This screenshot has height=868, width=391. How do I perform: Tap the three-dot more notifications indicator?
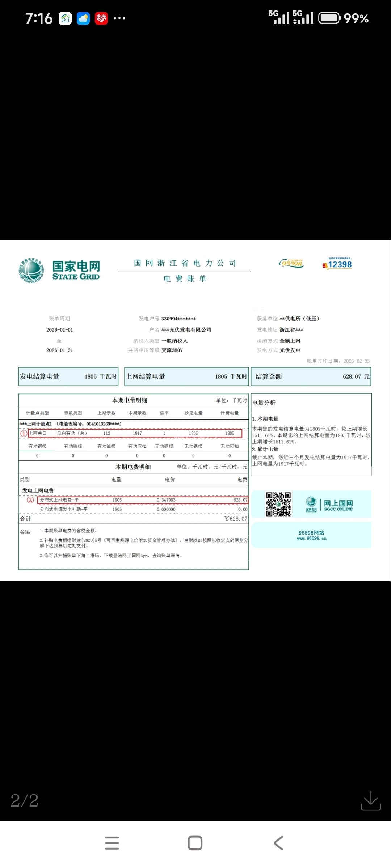(119, 18)
